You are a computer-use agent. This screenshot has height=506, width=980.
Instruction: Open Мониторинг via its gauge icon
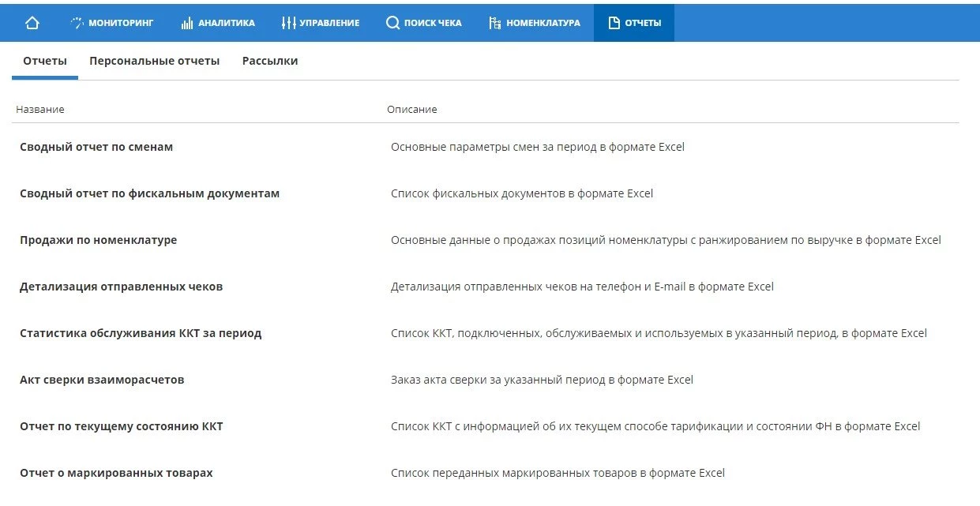[77, 23]
